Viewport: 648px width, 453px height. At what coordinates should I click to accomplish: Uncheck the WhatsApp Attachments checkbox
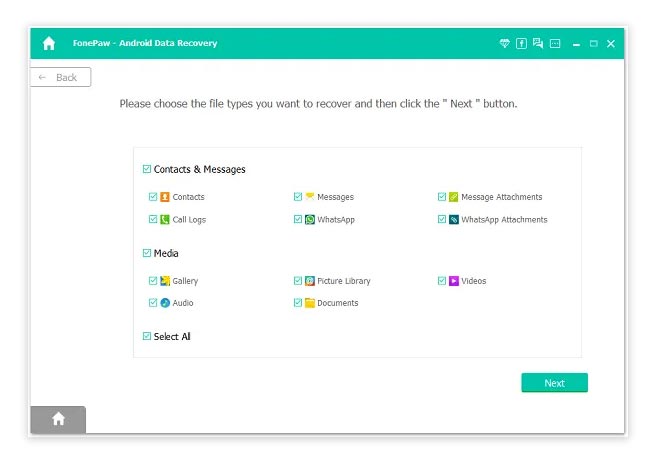click(x=442, y=219)
